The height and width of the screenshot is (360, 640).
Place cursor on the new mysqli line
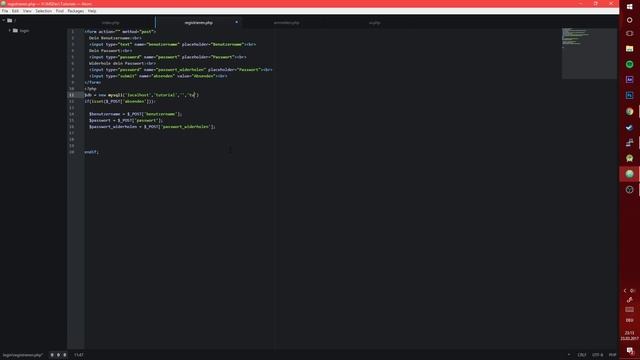pyautogui.click(x=142, y=95)
